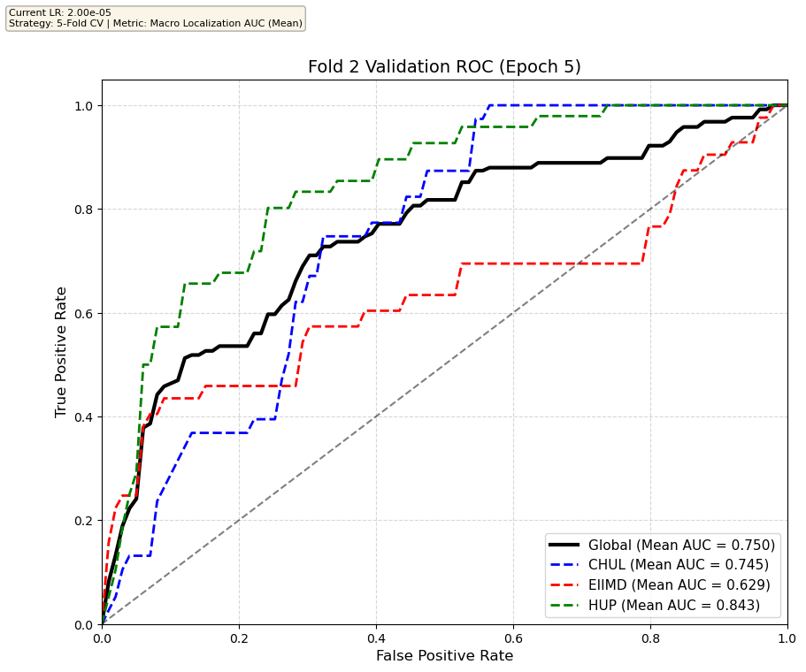Image resolution: width=806 pixels, height=672 pixels.
Task: Click the black Global line swatch in legend
Action: pos(566,545)
